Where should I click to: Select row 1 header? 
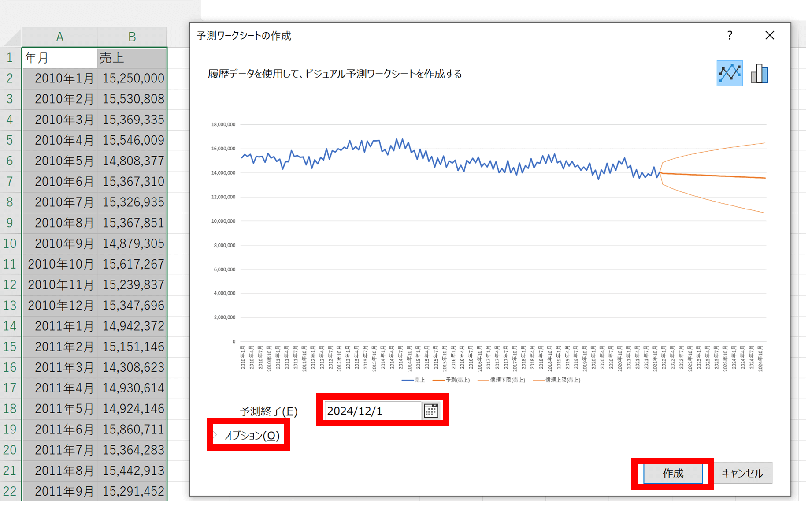(10, 57)
